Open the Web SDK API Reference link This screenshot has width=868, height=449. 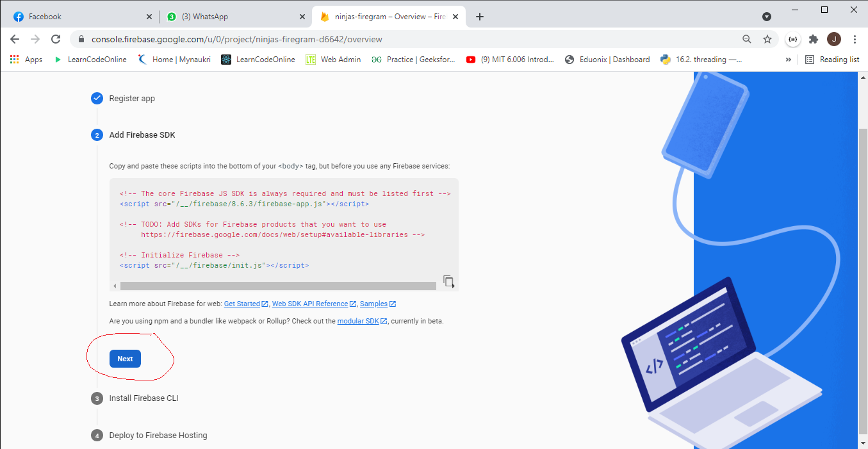tap(314, 304)
